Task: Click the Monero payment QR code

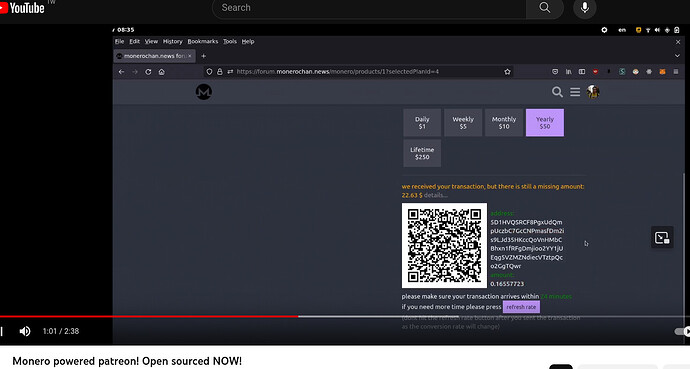Action: click(444, 245)
